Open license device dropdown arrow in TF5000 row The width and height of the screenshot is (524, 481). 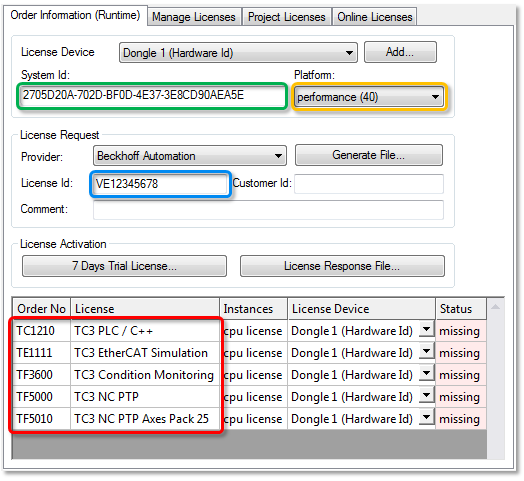pos(426,395)
